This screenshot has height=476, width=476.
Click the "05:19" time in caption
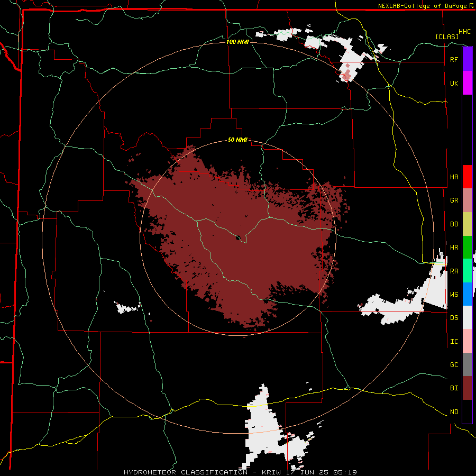coord(346,472)
